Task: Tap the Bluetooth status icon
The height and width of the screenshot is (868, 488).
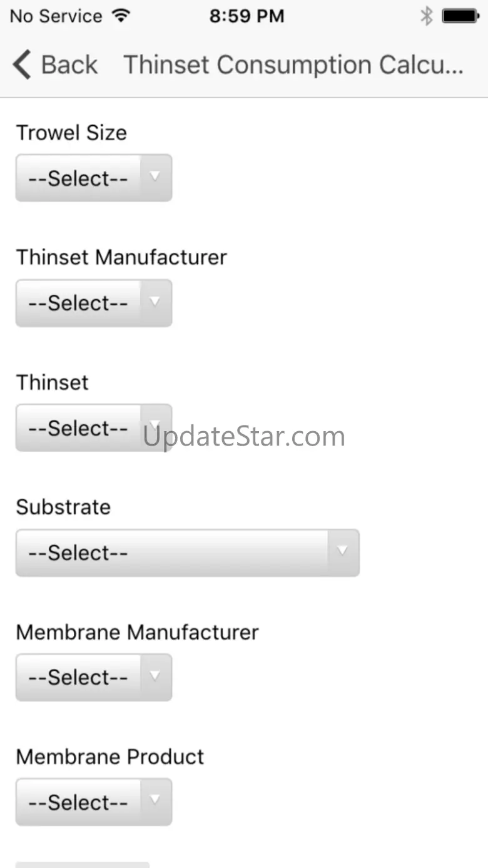Action: [x=426, y=16]
